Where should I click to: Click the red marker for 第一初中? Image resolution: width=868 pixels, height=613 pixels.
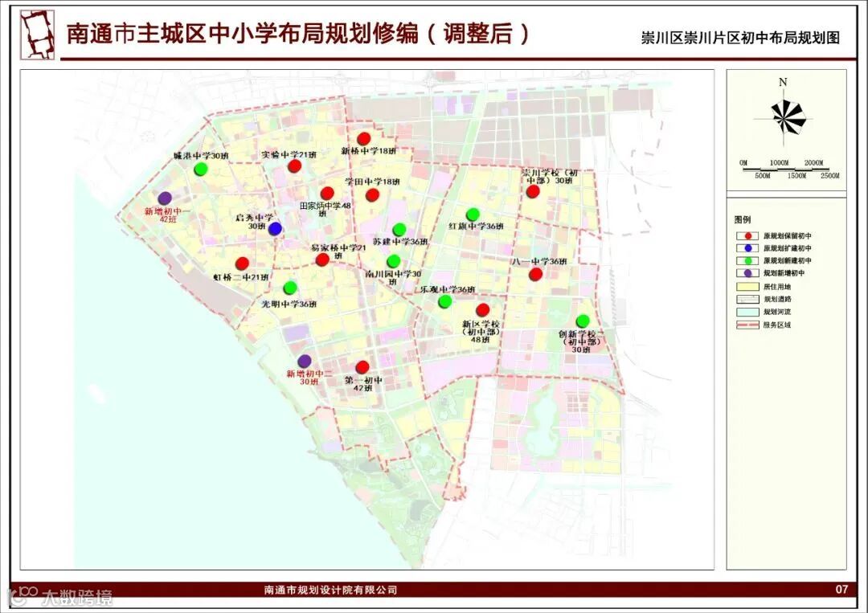click(x=362, y=367)
